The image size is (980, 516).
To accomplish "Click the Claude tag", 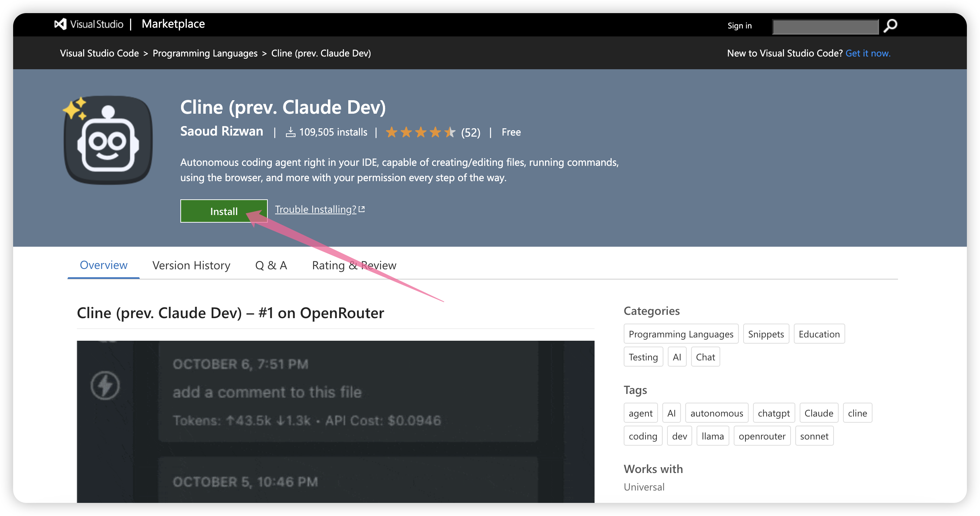I will pos(819,413).
